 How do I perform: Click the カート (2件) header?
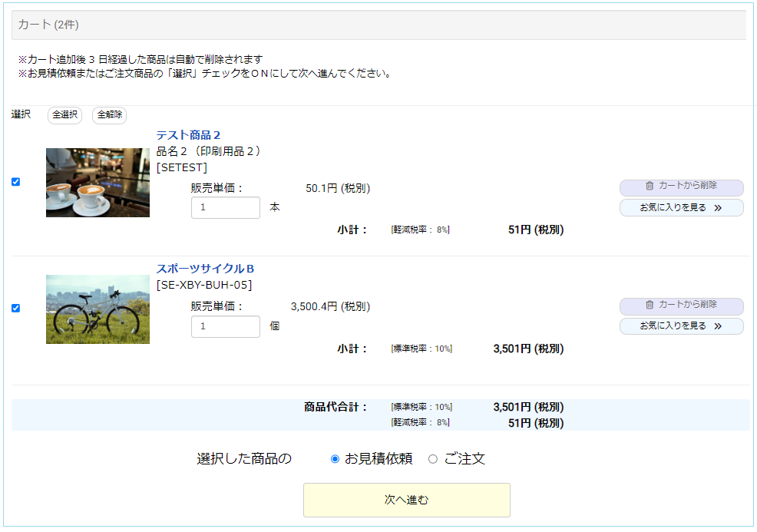pyautogui.click(x=379, y=25)
